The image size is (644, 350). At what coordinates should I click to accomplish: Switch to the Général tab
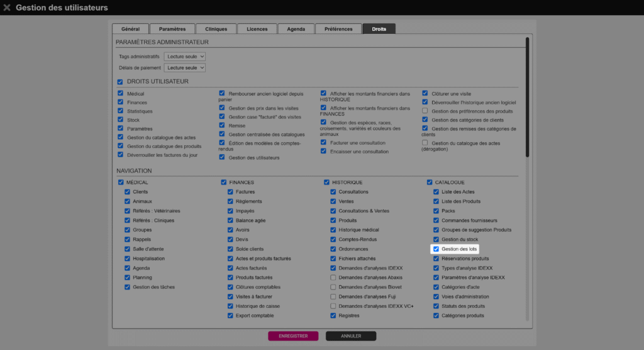[x=130, y=29]
